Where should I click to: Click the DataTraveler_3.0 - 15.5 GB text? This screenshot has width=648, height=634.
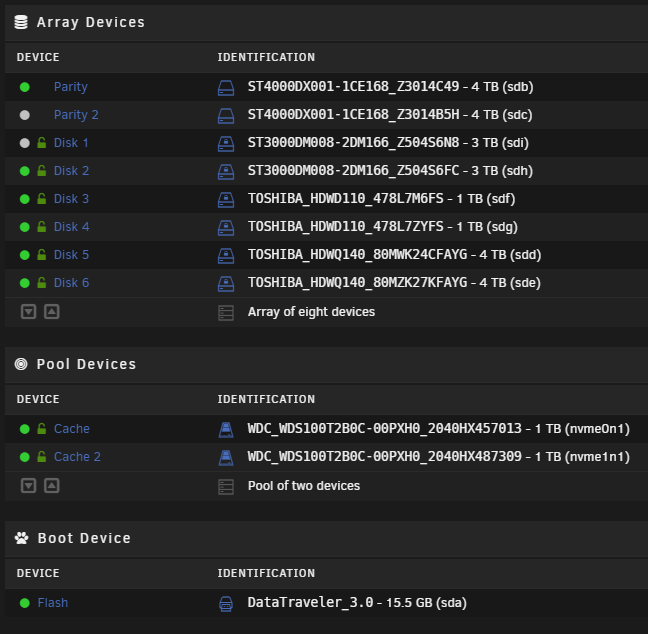[340, 603]
